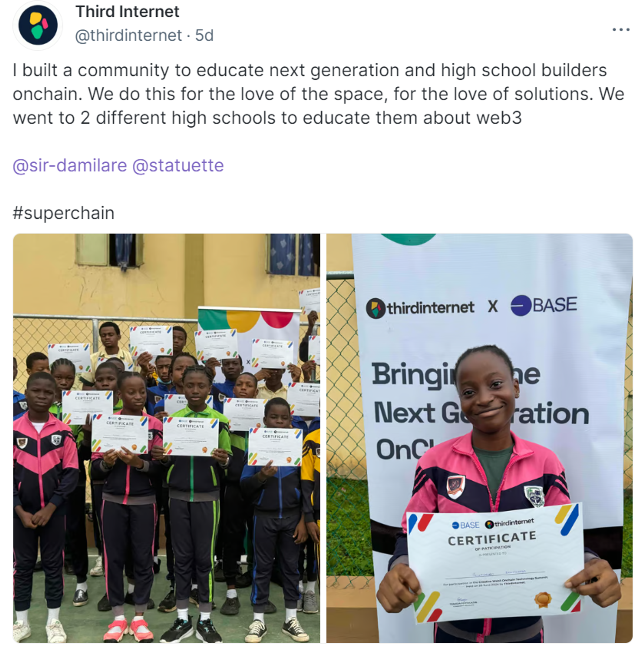Click the "Next Generation" banner text in photo

coord(481,414)
